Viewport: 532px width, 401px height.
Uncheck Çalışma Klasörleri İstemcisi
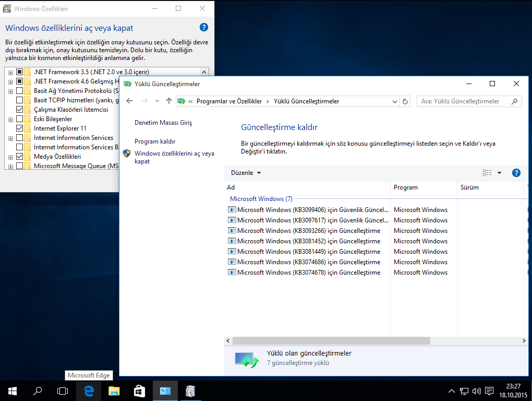coord(20,110)
